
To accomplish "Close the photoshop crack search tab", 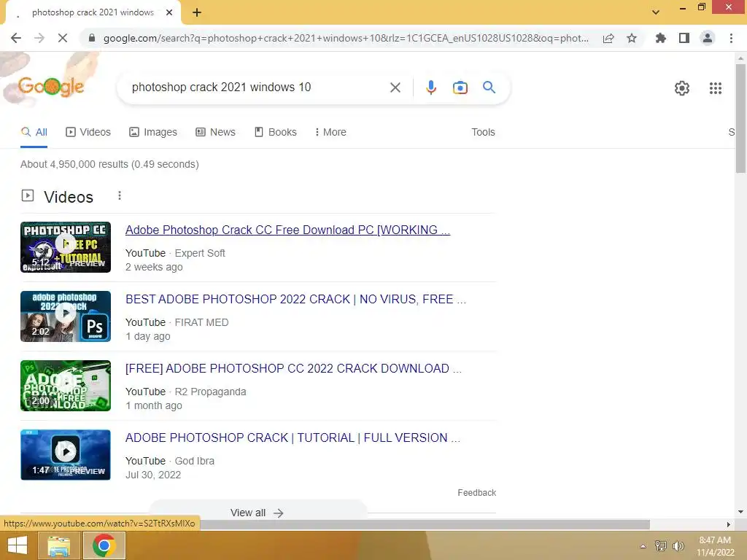I will [x=169, y=12].
